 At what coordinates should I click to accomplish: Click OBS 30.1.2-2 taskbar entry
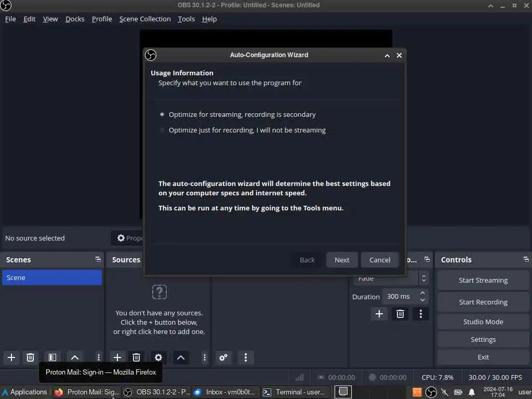[x=156, y=392]
